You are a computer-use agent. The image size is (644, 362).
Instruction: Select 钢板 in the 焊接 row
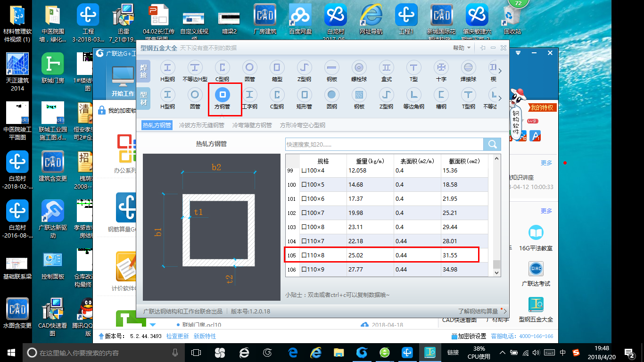pyautogui.click(x=332, y=72)
